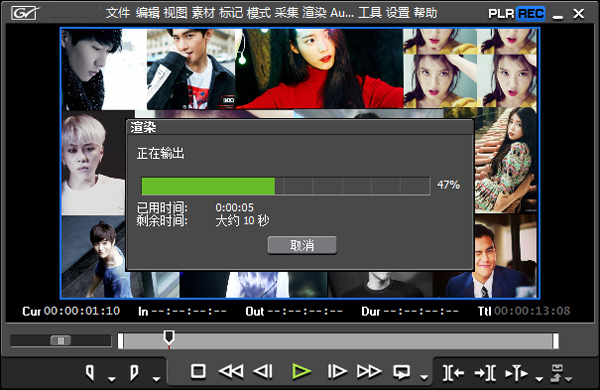Open the 编辑 menu
Viewport: 600px width, 390px height.
pyautogui.click(x=147, y=13)
